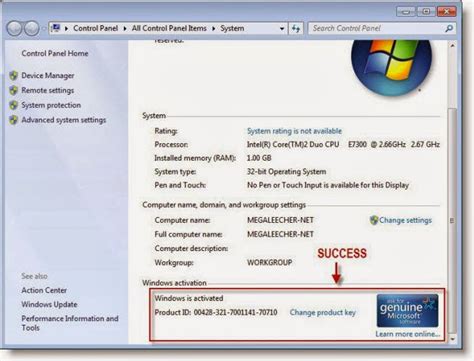This screenshot has width=474, height=361.
Task: Click the shield icon beside System protection
Action: (x=14, y=105)
